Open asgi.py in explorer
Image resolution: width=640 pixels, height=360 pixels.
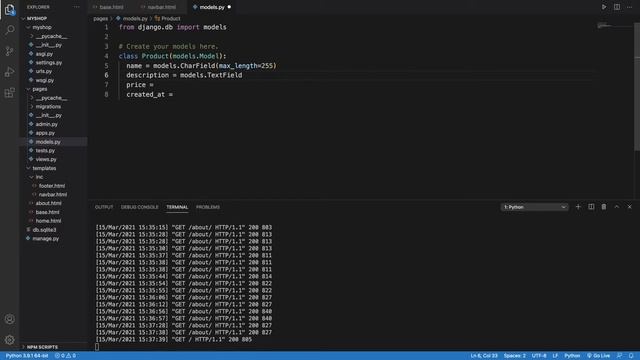(44, 54)
